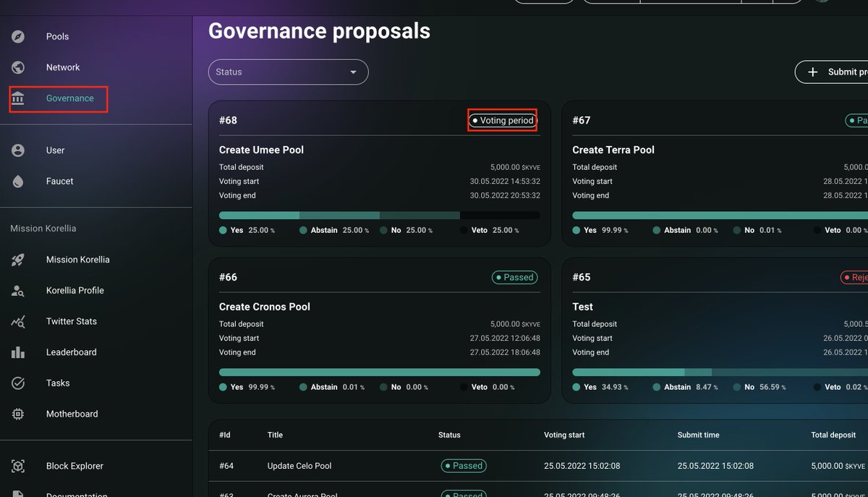The width and height of the screenshot is (868, 497).
Task: Click the vote progress bar of proposal #66
Action: click(x=379, y=373)
